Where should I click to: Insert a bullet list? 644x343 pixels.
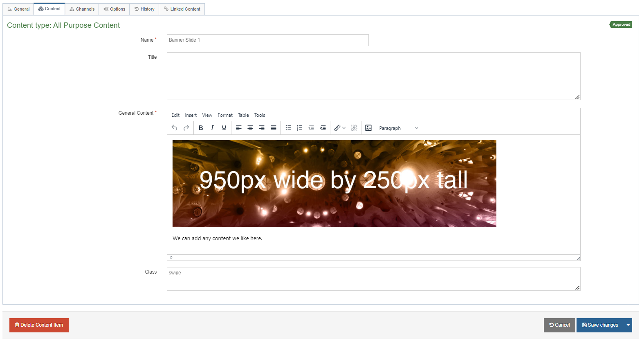[288, 128]
